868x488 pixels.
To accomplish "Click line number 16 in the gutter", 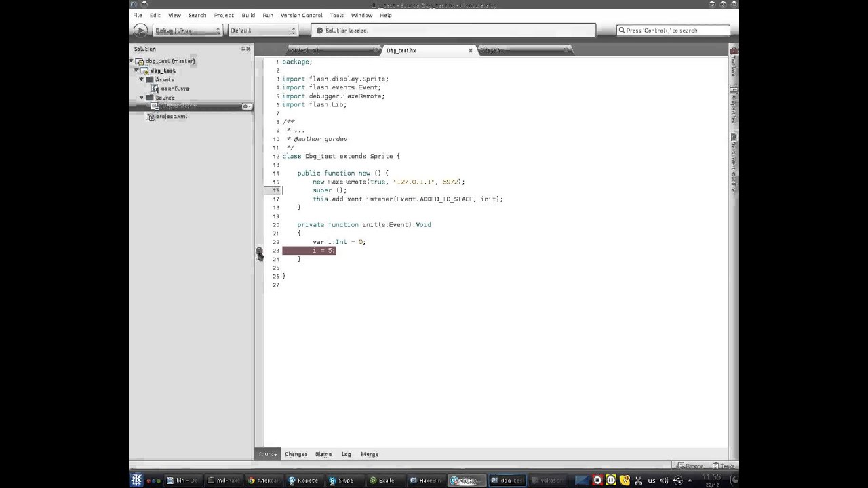I will (x=276, y=190).
